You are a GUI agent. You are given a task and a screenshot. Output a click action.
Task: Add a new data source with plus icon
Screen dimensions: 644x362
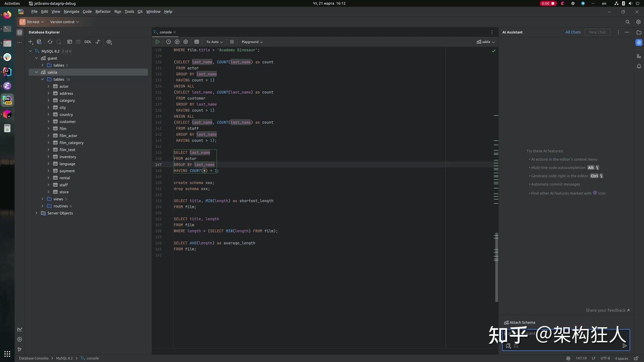30,42
